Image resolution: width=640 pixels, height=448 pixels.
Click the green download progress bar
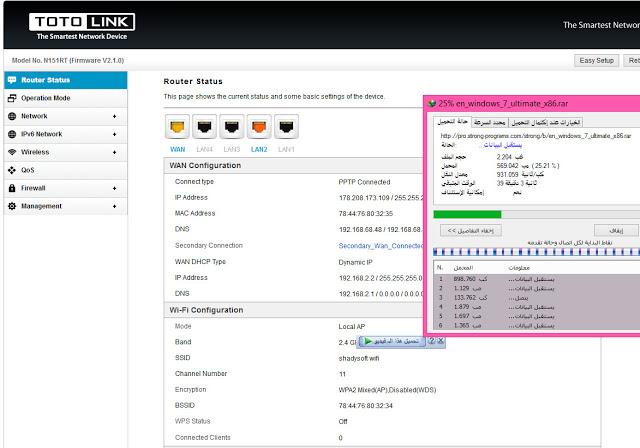coord(467,214)
